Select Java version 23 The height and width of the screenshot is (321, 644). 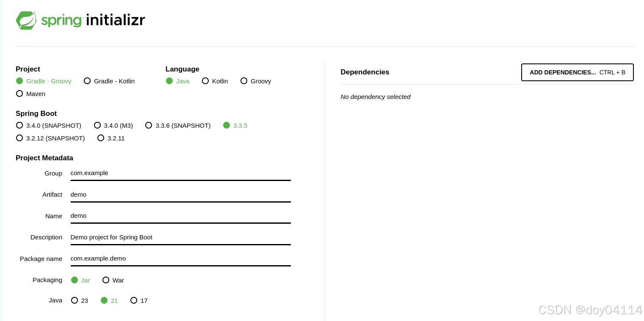click(80, 300)
